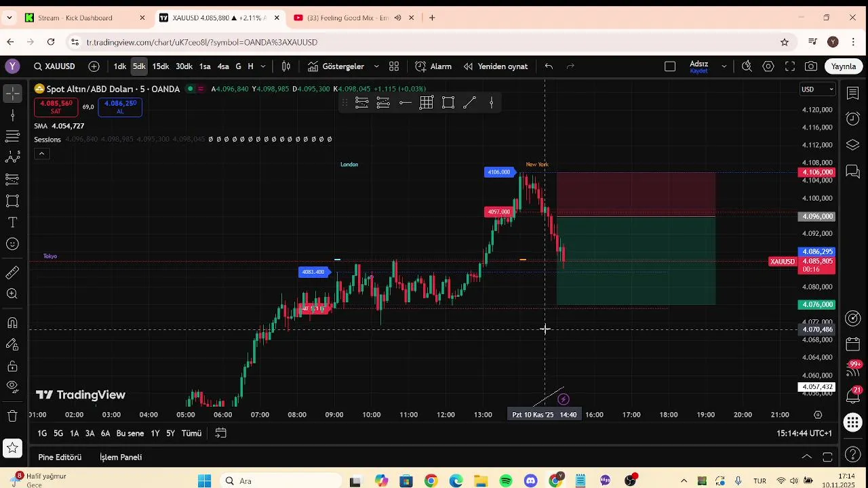Open Spotify from the Windows taskbar
Viewport: 868px width, 488px height.
click(x=506, y=481)
